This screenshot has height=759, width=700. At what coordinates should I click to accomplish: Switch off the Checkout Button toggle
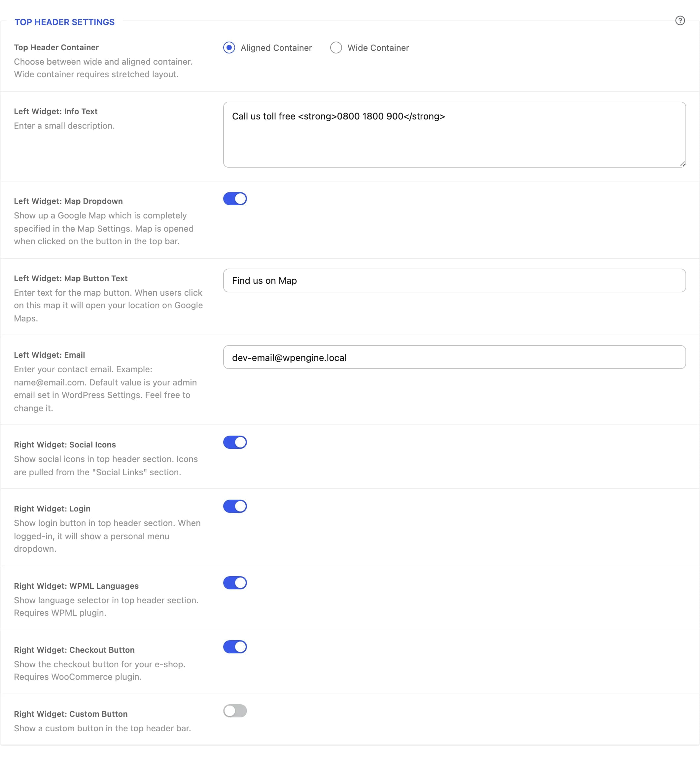[x=235, y=647]
